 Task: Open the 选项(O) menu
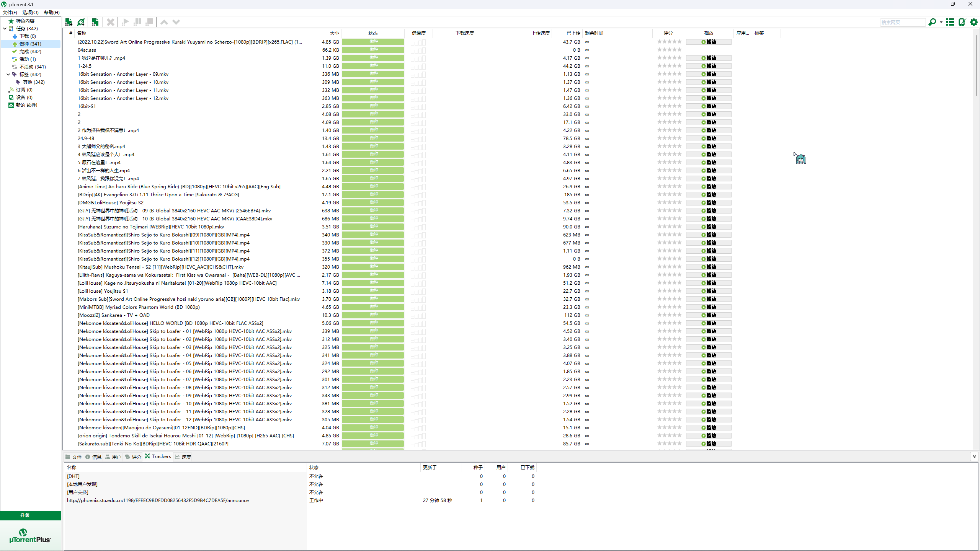click(30, 13)
